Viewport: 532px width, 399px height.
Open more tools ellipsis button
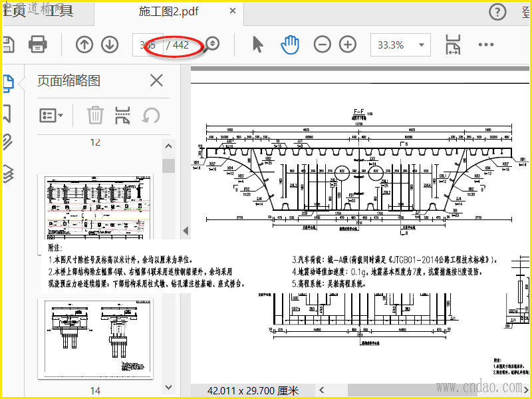pyautogui.click(x=486, y=45)
